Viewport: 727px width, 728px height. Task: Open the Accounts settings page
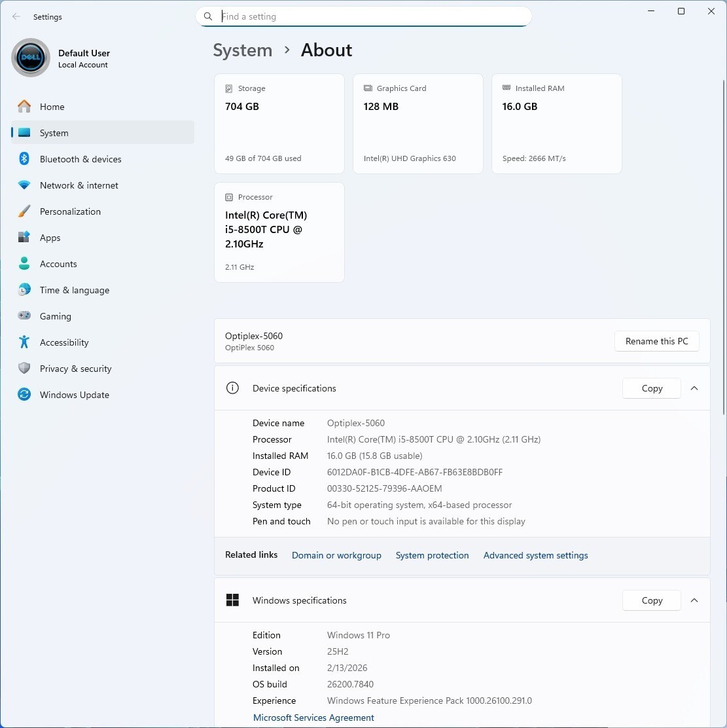(x=58, y=264)
